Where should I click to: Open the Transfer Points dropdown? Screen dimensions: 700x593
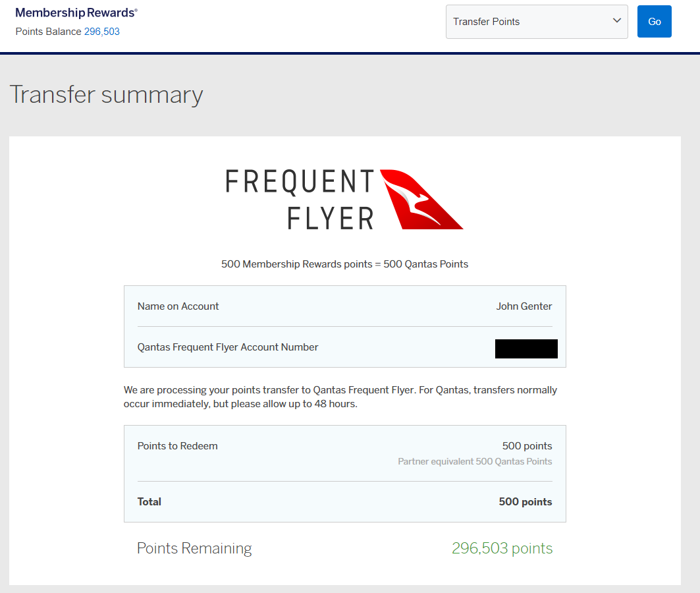click(527, 22)
